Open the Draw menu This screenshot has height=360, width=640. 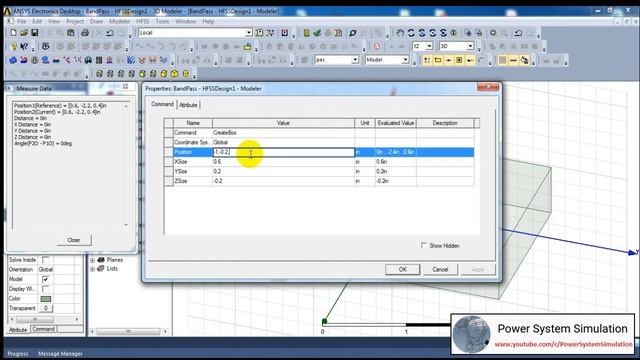(96, 21)
